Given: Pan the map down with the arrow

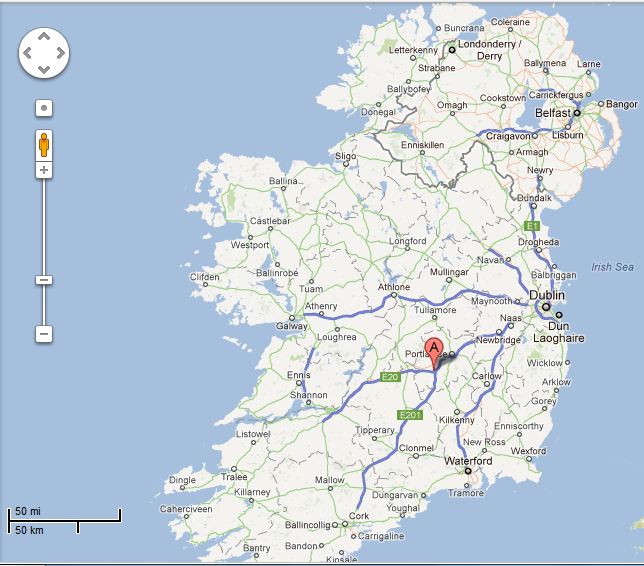Looking at the screenshot, I should (x=44, y=69).
